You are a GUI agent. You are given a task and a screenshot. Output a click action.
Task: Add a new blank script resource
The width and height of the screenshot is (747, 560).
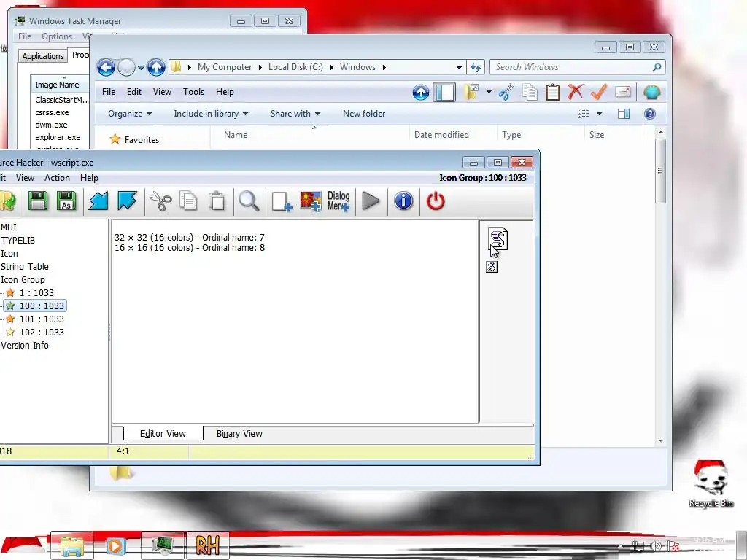(x=281, y=201)
